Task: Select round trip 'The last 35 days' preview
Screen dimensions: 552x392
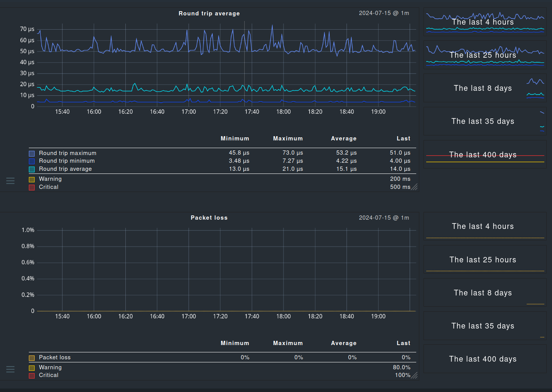Action: (x=485, y=121)
